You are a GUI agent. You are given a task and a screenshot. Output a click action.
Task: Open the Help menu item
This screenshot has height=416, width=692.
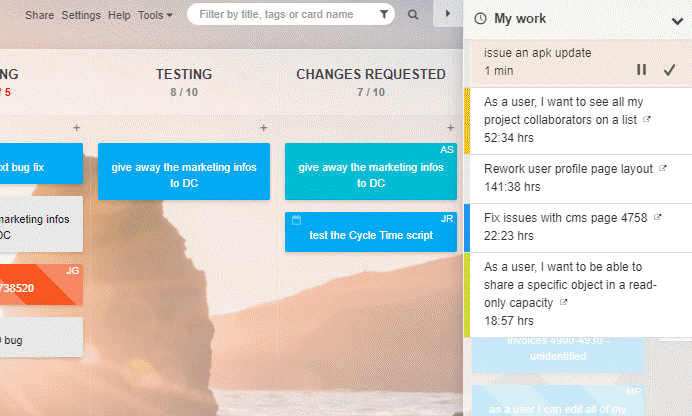(119, 15)
